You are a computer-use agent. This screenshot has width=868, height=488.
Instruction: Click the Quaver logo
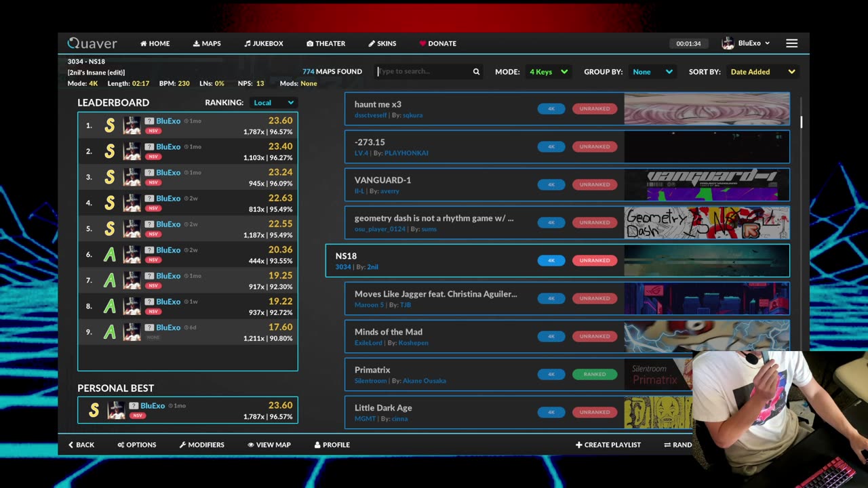(x=92, y=43)
